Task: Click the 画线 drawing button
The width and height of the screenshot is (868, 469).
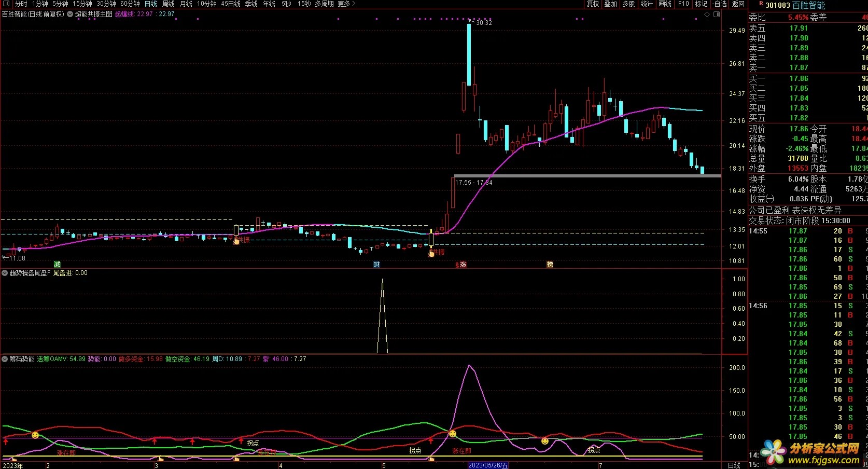Action: click(665, 4)
